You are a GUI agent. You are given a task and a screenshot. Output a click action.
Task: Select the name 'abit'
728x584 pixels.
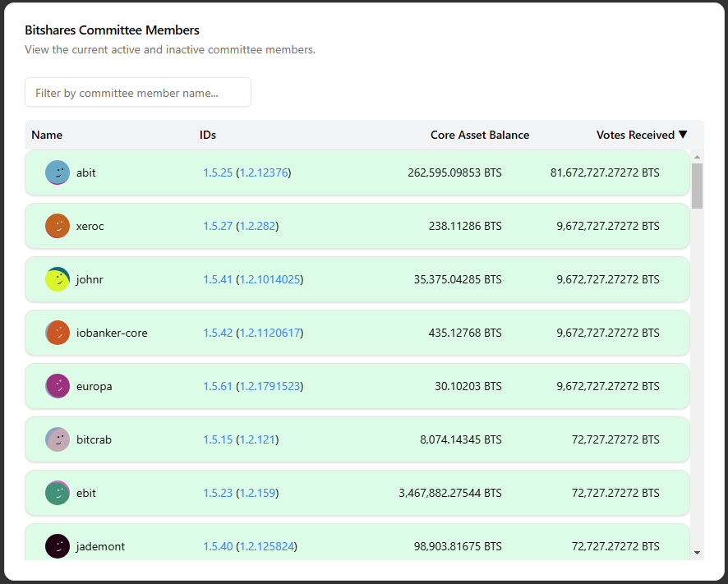click(86, 172)
